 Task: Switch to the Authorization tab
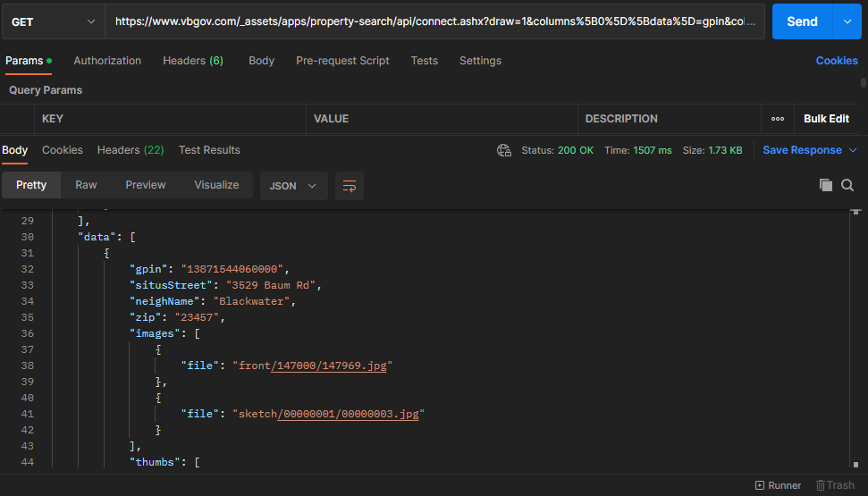[107, 61]
